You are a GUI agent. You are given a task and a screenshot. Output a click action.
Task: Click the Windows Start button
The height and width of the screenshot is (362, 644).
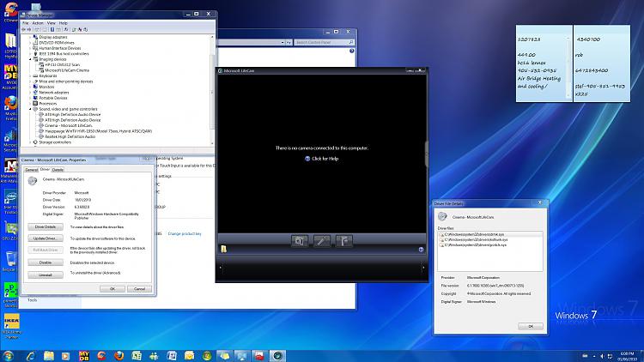click(x=8, y=356)
